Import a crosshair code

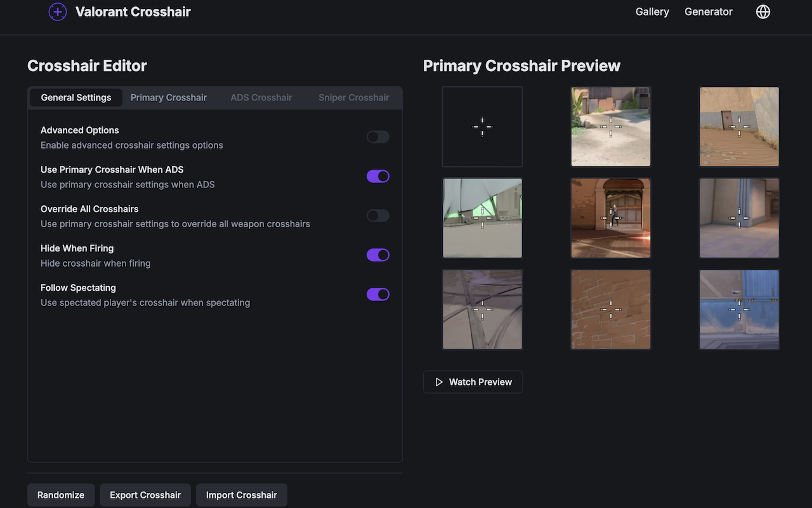(x=241, y=495)
